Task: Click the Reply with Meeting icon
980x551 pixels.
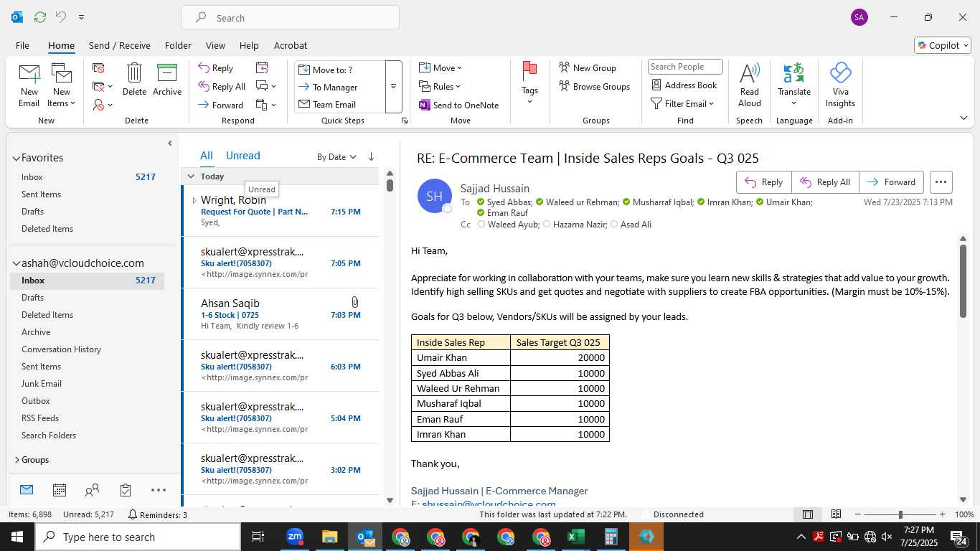Action: pos(262,67)
